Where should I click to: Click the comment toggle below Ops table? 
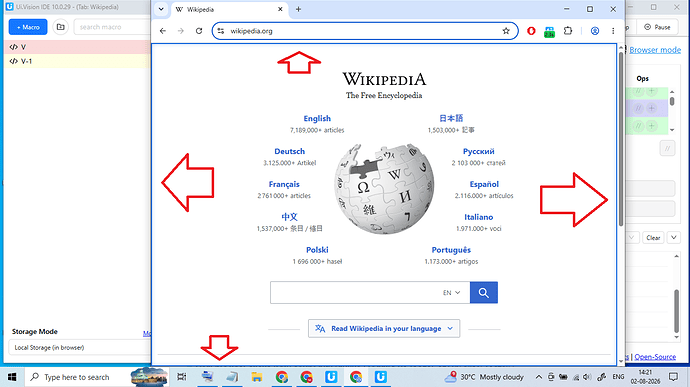667,148
